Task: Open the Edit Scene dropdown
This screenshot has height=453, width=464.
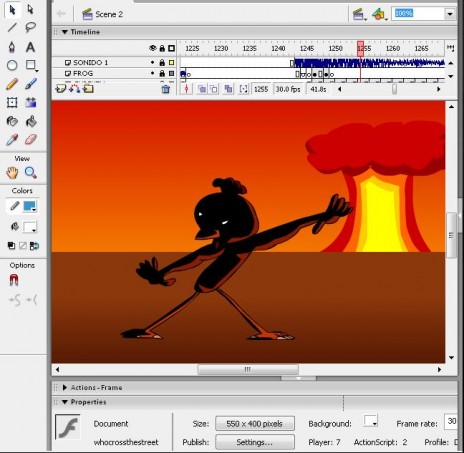Action: (359, 14)
